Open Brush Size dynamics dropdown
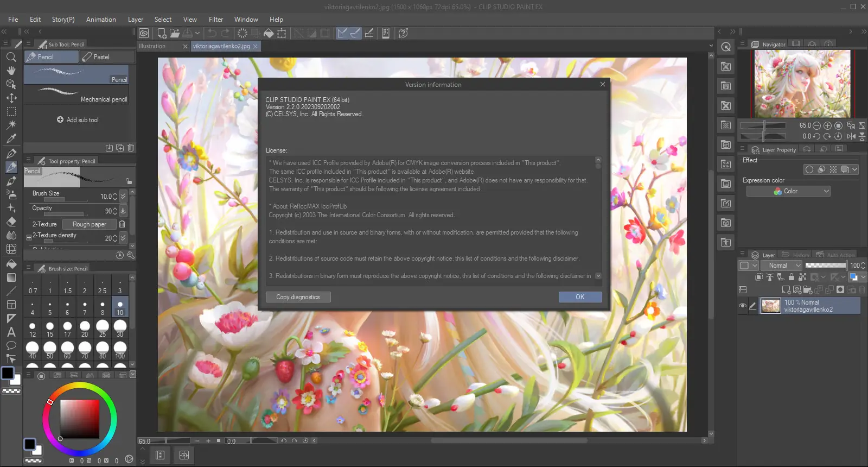868x467 pixels. click(123, 196)
